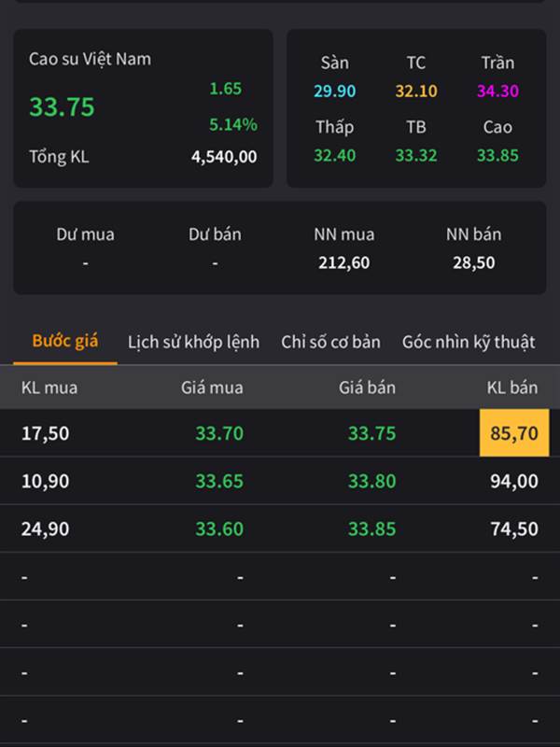Select buy price 33.70
Screen dimensions: 560x747
(x=219, y=433)
